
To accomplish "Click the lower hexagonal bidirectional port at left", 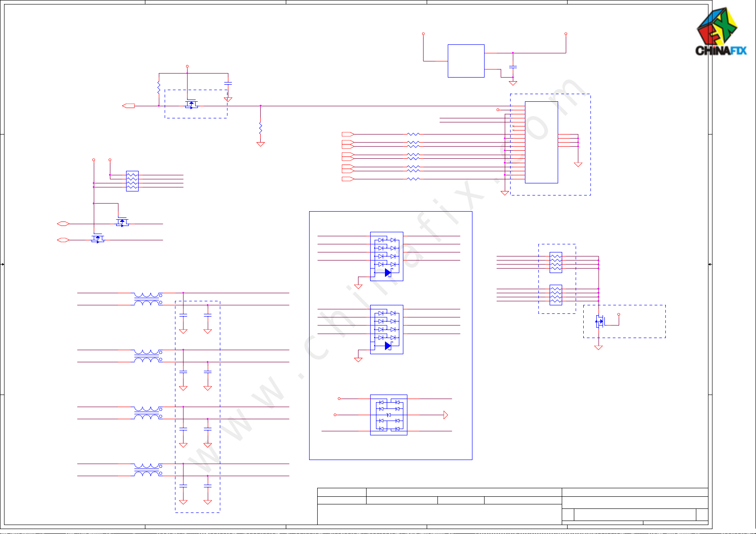I will coord(63,240).
